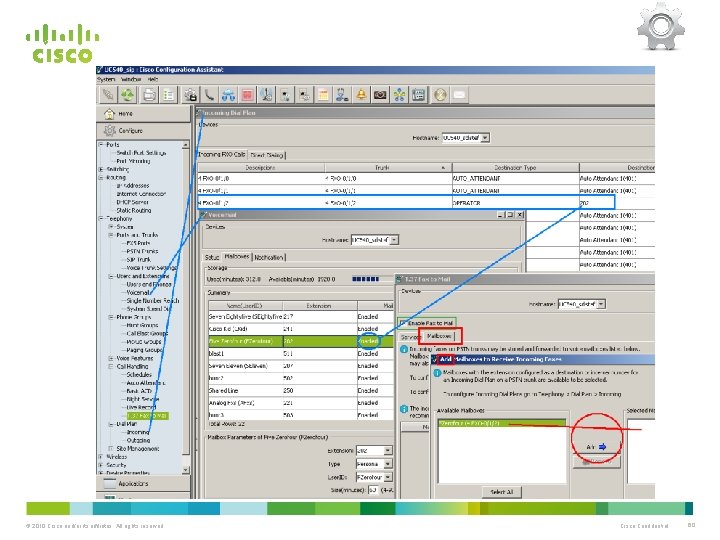Click the wireless antenna toolbar icon

pyautogui.click(x=266, y=95)
